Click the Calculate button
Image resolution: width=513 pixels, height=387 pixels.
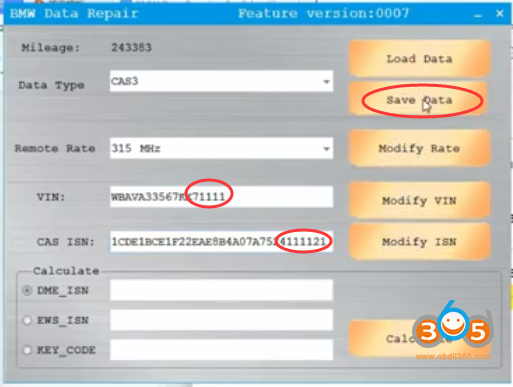419,339
